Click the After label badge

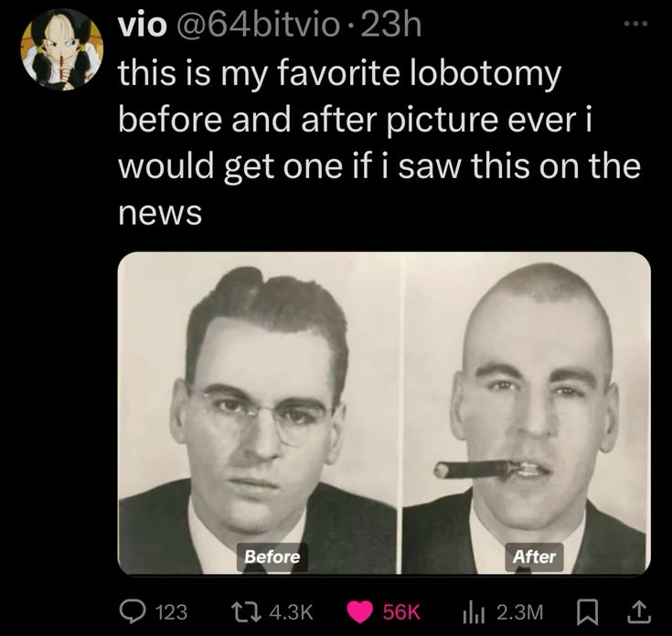coord(534,556)
